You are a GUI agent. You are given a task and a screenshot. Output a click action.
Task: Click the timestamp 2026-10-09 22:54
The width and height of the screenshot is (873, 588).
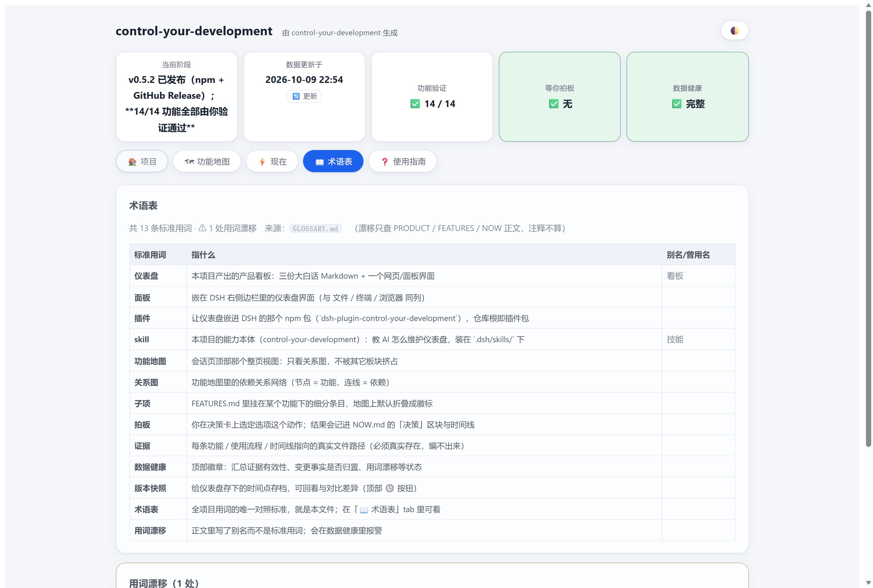point(304,79)
